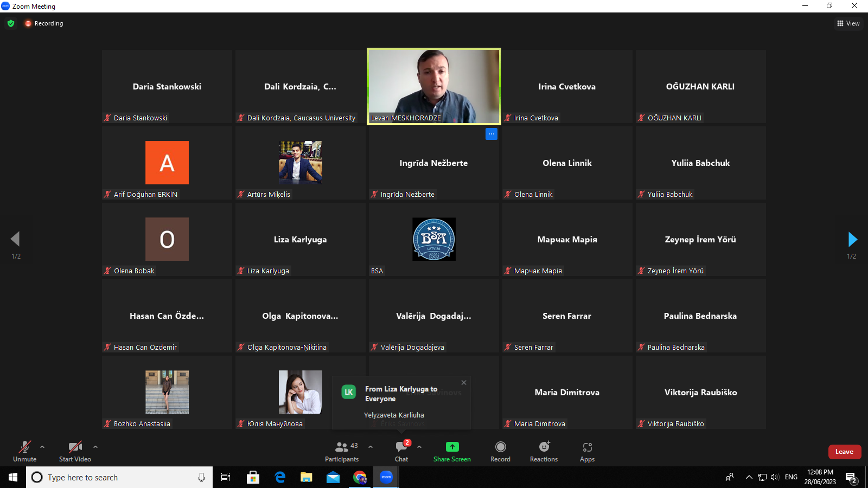Click the Record button
Viewport: 868px width, 488px height.
click(x=500, y=451)
